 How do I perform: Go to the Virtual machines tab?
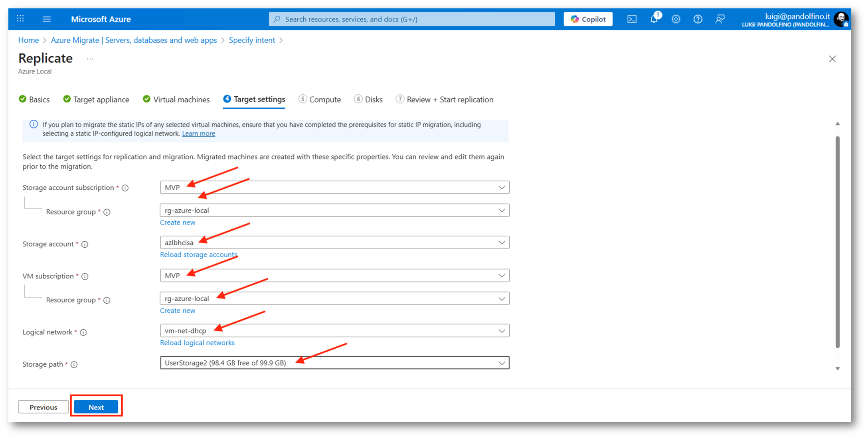pyautogui.click(x=176, y=99)
